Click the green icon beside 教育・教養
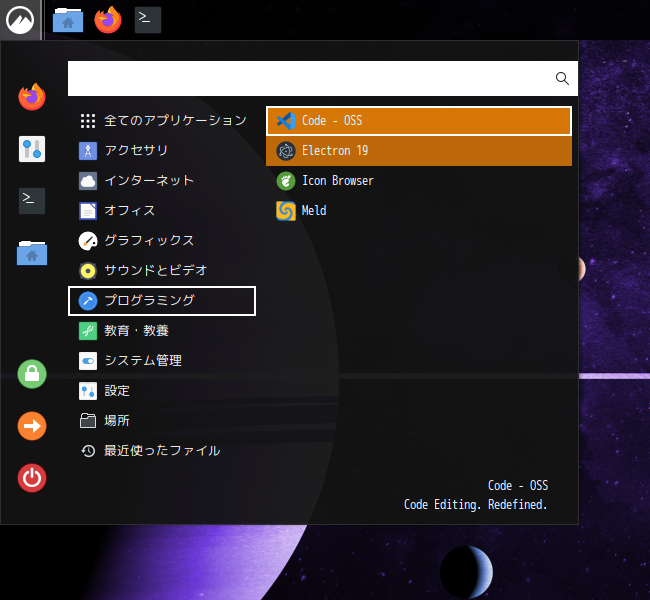This screenshot has width=650, height=600. pos(88,331)
